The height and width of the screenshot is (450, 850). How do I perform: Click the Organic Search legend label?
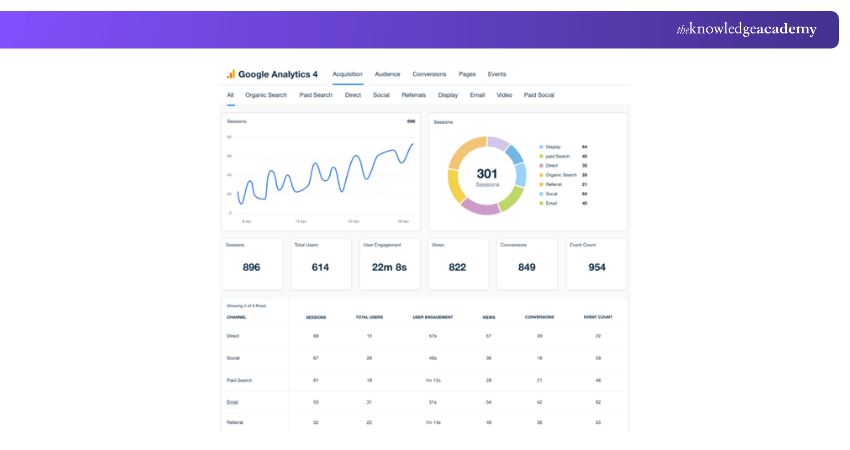click(561, 175)
